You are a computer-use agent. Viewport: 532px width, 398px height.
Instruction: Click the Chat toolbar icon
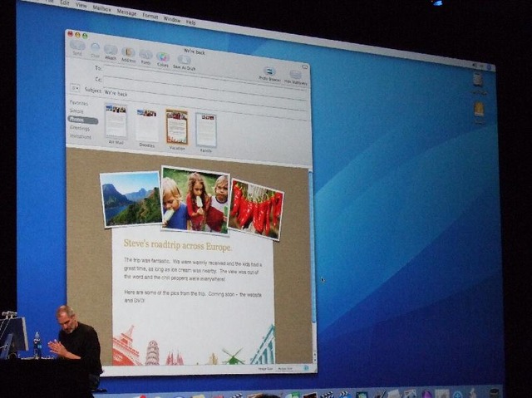click(x=95, y=49)
